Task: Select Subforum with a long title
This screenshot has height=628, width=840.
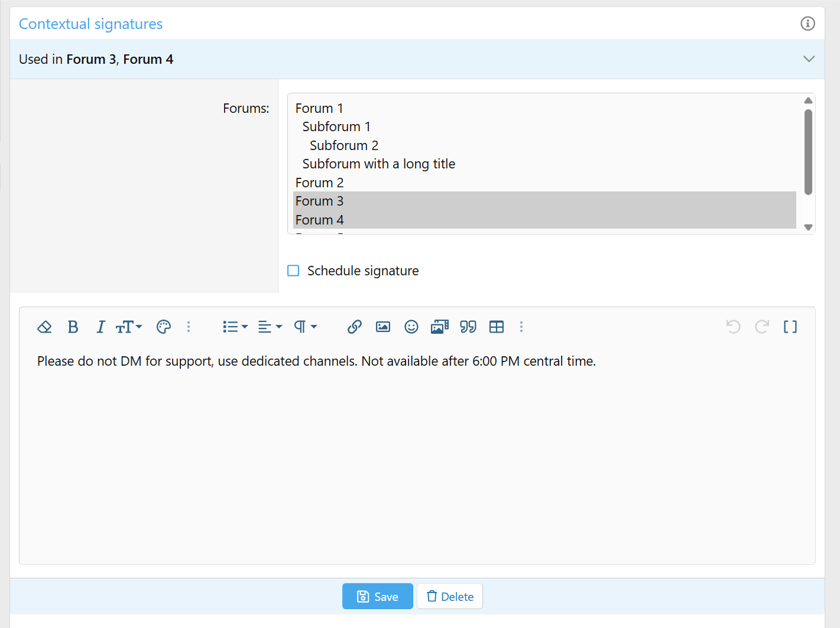Action: (378, 164)
